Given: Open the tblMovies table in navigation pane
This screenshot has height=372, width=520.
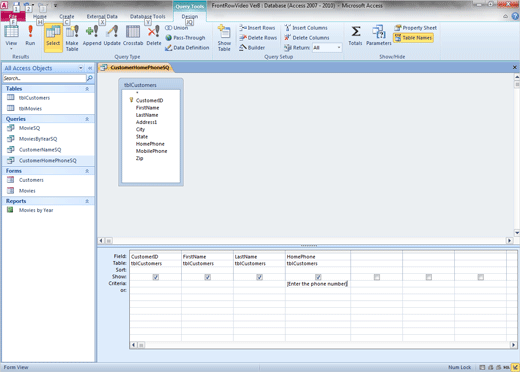Looking at the screenshot, I should tap(30, 109).
